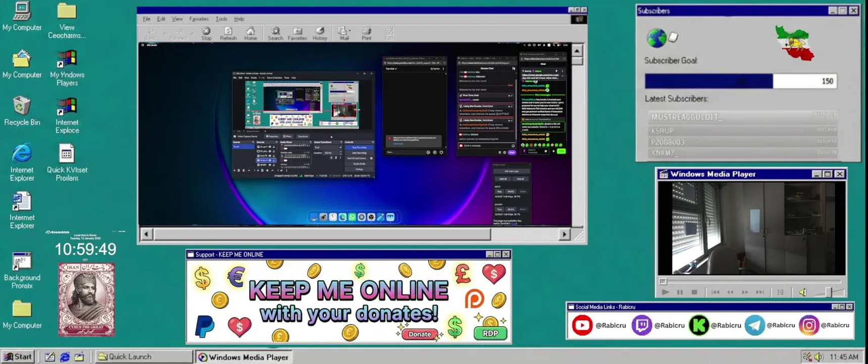Open Quick KVItset Prollant desktop icon
The height and width of the screenshot is (364, 868).
point(67,163)
